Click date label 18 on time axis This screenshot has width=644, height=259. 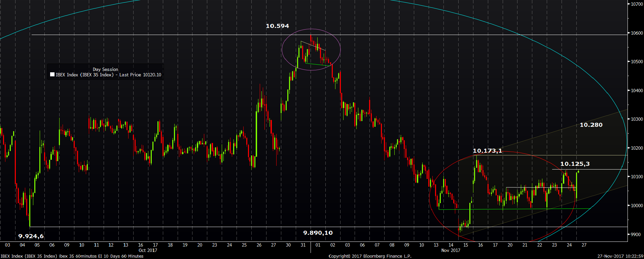point(170,245)
